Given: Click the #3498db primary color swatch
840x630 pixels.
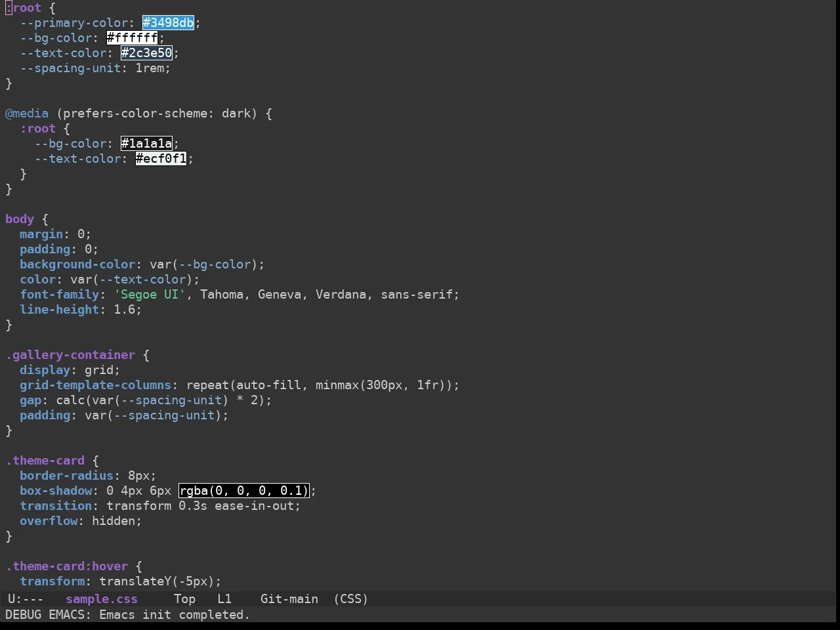Looking at the screenshot, I should click(x=168, y=23).
